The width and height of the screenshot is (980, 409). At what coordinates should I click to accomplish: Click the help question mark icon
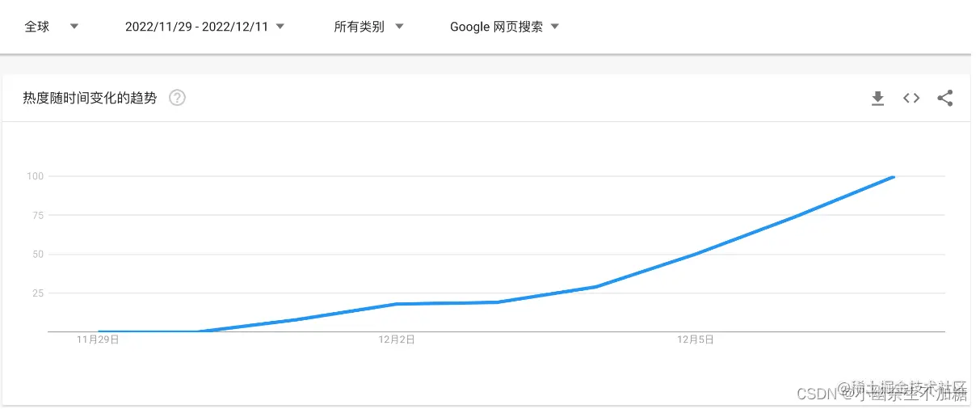[x=177, y=98]
